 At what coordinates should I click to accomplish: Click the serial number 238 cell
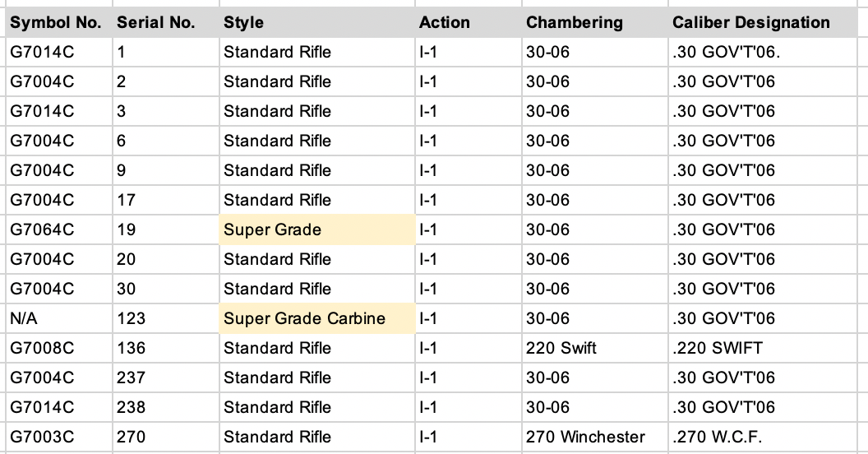(165, 407)
